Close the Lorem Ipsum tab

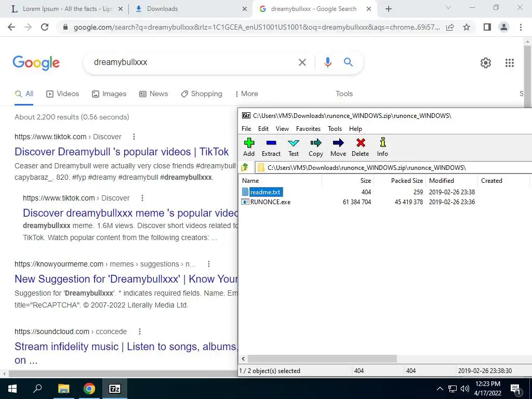coord(120,9)
